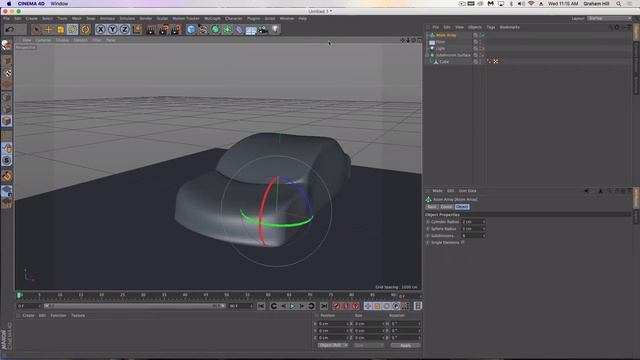The image size is (640, 360).
Task: Open the coordinate system icon beside Z
Action: click(x=137, y=29)
